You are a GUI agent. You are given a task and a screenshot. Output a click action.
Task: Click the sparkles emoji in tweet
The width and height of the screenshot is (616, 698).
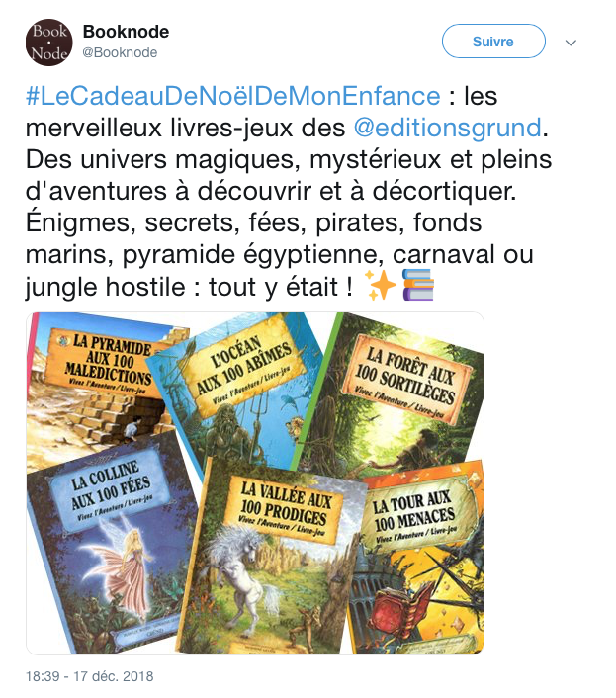coord(380,285)
